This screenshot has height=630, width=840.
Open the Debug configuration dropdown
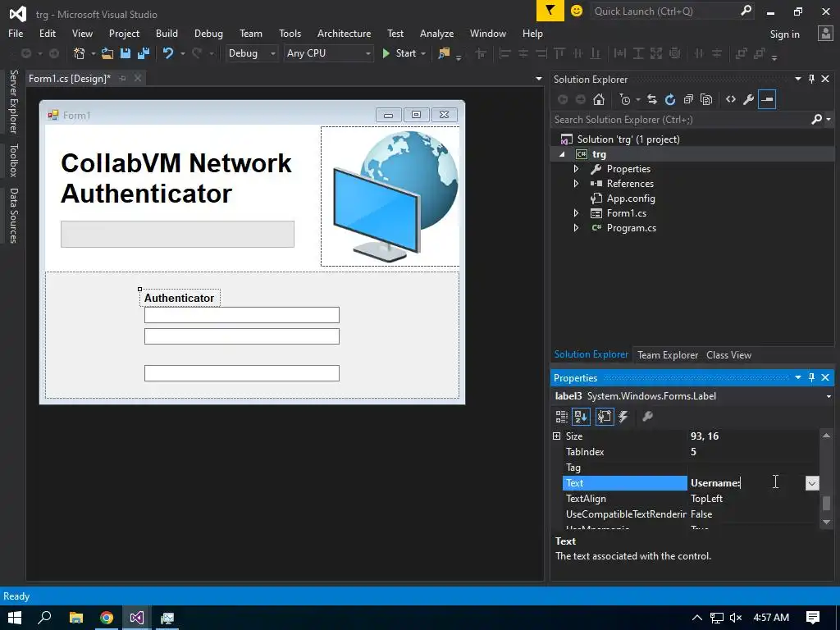tap(272, 53)
